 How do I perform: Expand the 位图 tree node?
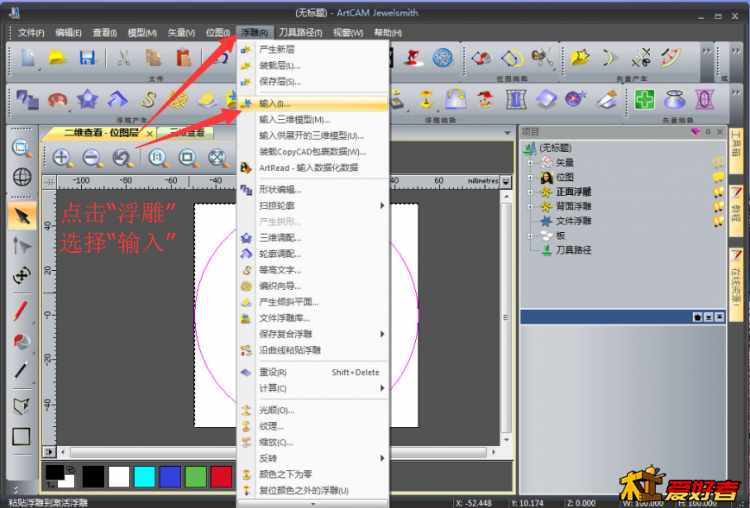[x=530, y=177]
